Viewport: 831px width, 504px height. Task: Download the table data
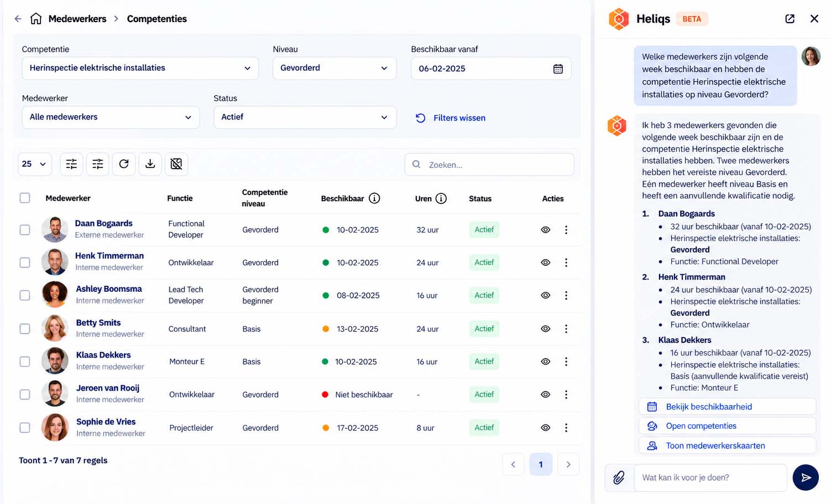[150, 164]
